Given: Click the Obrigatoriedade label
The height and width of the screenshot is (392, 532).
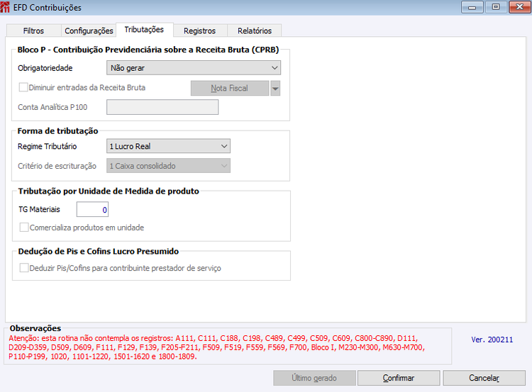Looking at the screenshot, I should pos(45,68).
